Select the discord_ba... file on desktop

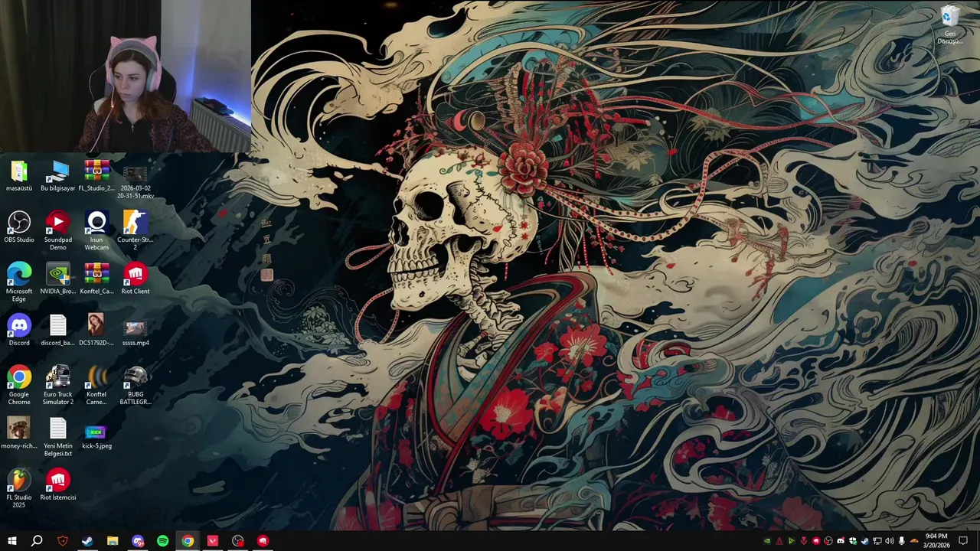(58, 330)
